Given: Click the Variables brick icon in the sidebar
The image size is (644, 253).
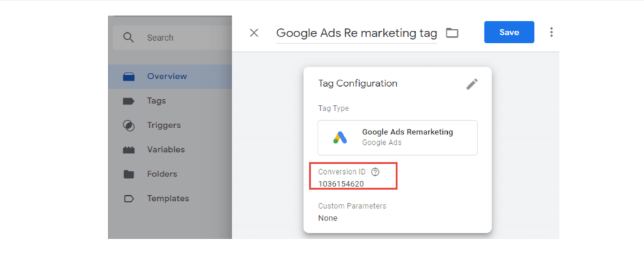Looking at the screenshot, I should click(x=129, y=150).
